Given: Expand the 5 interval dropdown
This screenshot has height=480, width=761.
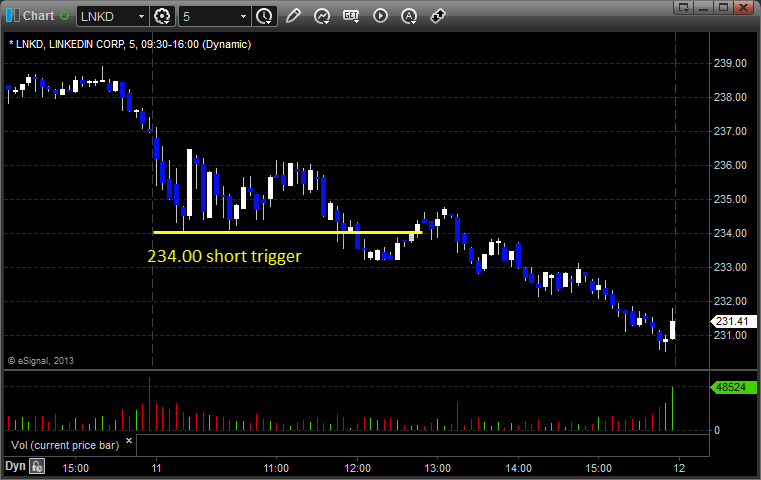Looking at the screenshot, I should point(243,17).
